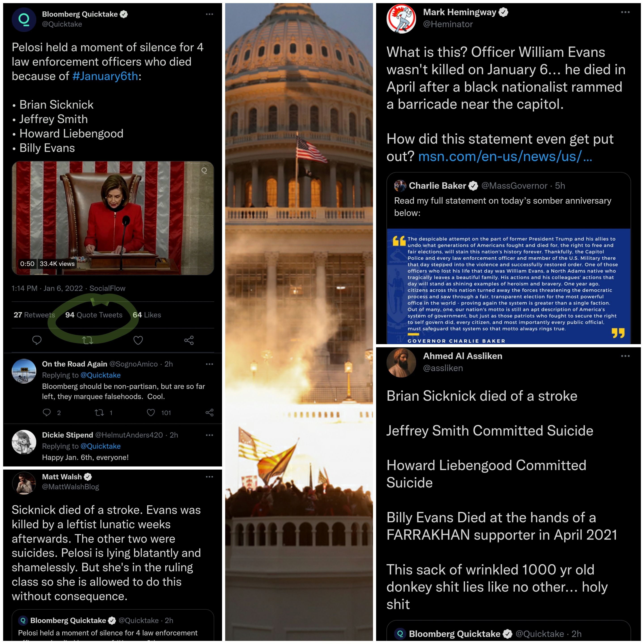Open Charlie Baker's quoted statement image
644x644 pixels.
[508, 286]
